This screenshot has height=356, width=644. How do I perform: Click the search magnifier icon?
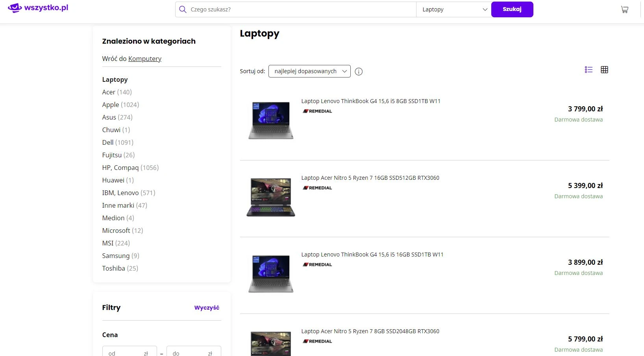coord(183,9)
